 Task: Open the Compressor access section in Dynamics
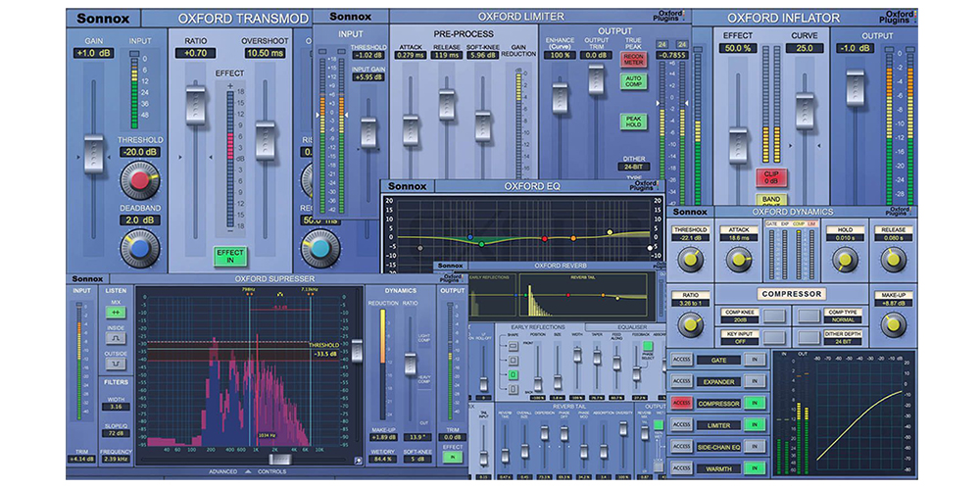click(682, 403)
